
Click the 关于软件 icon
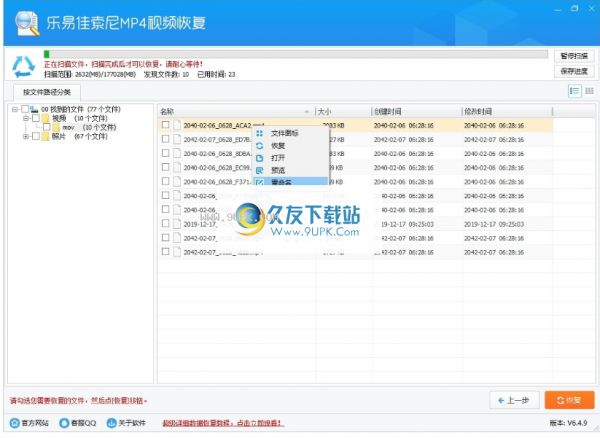click(x=114, y=423)
